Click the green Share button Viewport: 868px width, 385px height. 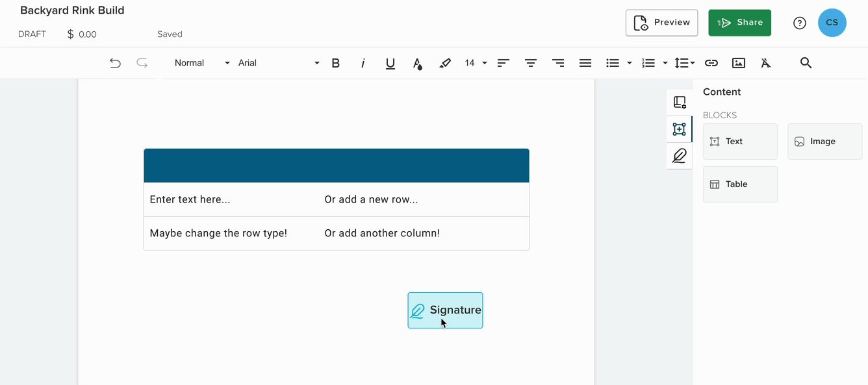[740, 23]
